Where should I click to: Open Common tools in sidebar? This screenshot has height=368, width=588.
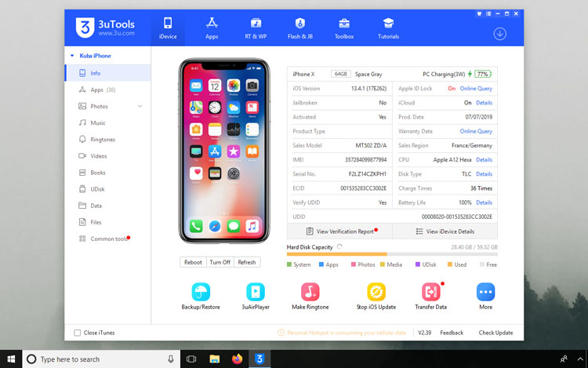pos(108,239)
